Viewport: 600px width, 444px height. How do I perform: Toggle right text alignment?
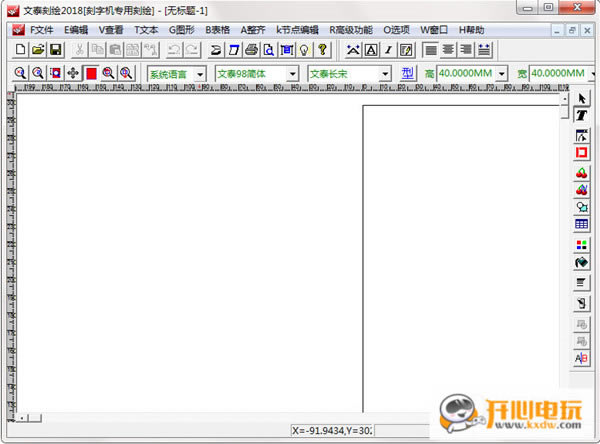click(x=466, y=50)
